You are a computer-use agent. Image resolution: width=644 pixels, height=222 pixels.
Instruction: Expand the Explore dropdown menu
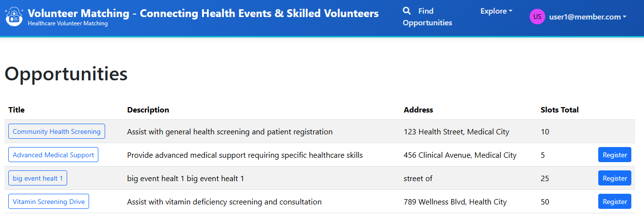(496, 11)
